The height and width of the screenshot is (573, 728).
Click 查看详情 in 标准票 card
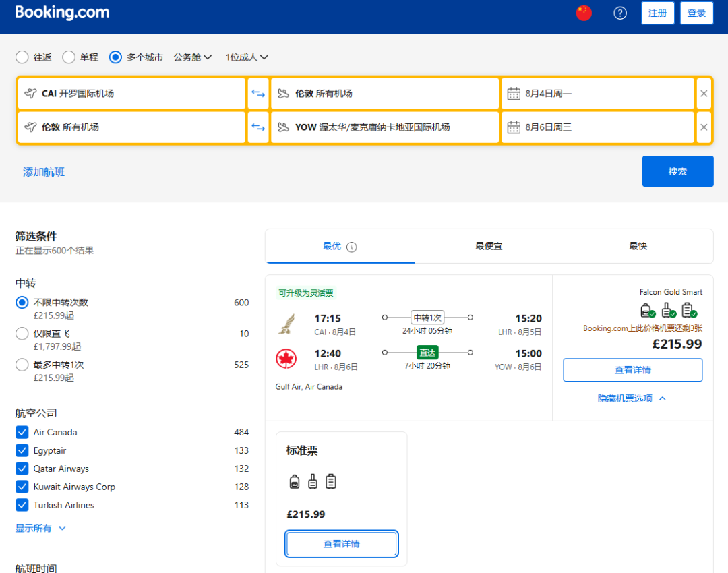(341, 544)
